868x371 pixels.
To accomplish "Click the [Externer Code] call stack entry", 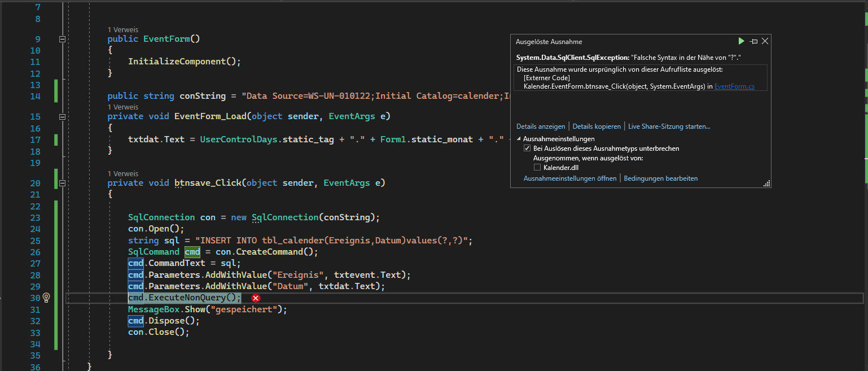I will pyautogui.click(x=546, y=78).
